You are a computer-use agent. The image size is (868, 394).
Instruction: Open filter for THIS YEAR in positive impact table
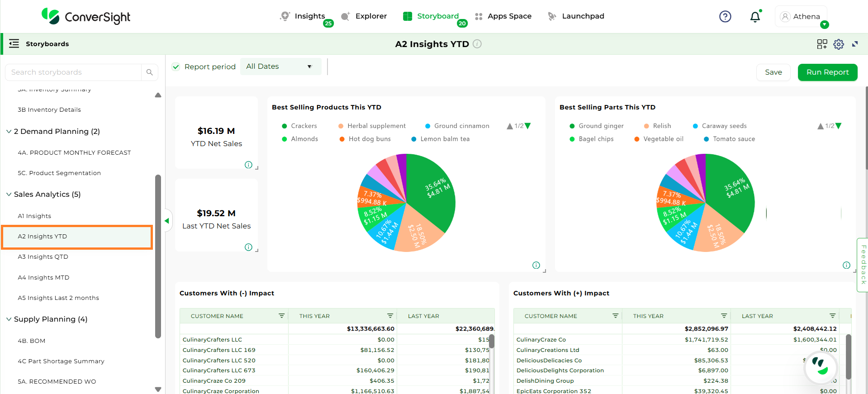click(724, 316)
